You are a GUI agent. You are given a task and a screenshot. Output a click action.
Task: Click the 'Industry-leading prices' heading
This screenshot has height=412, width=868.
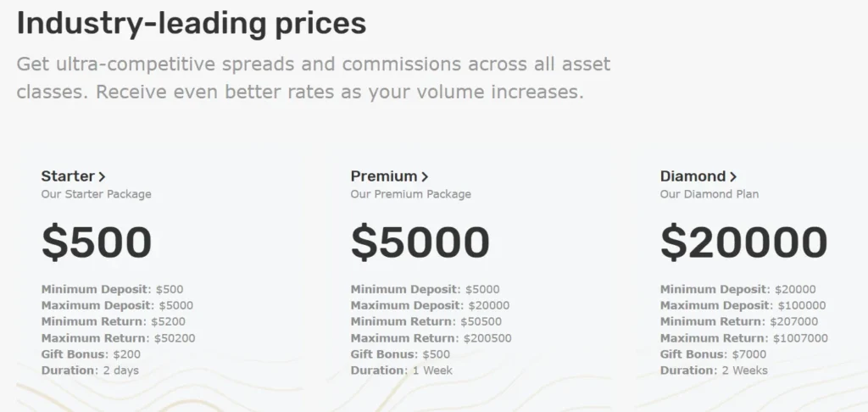(x=192, y=23)
